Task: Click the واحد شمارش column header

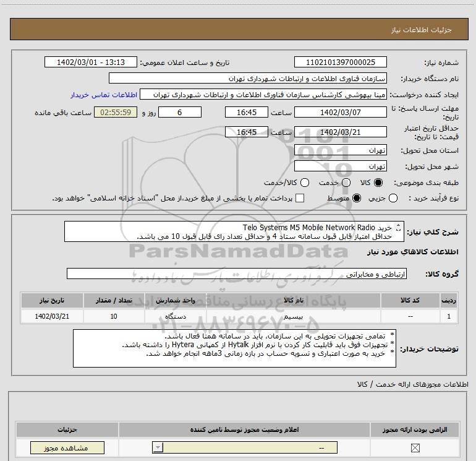Action: click(176, 300)
